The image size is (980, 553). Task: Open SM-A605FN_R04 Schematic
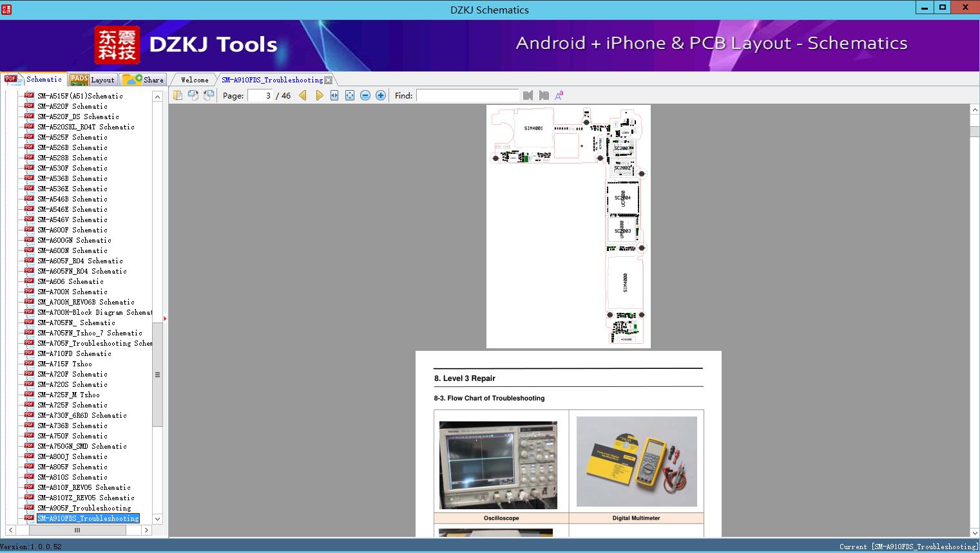(82, 271)
